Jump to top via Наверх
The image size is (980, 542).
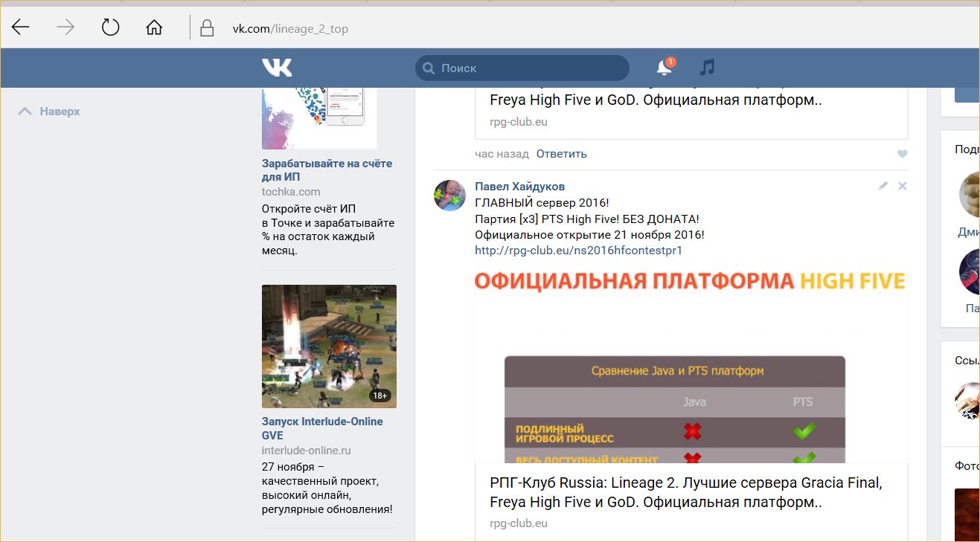click(49, 112)
